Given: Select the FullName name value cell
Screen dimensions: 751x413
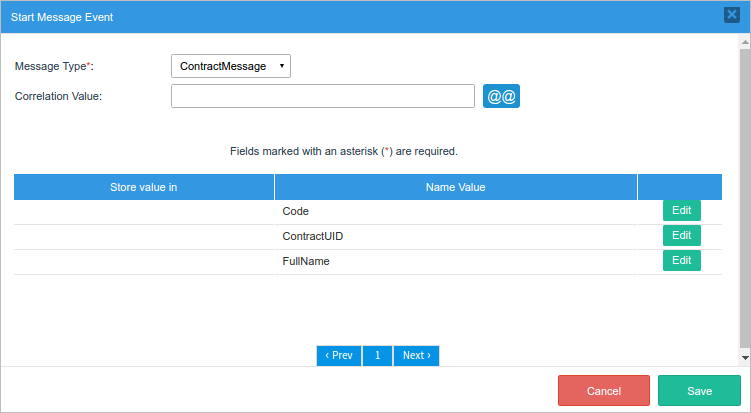Looking at the screenshot, I should click(455, 262).
